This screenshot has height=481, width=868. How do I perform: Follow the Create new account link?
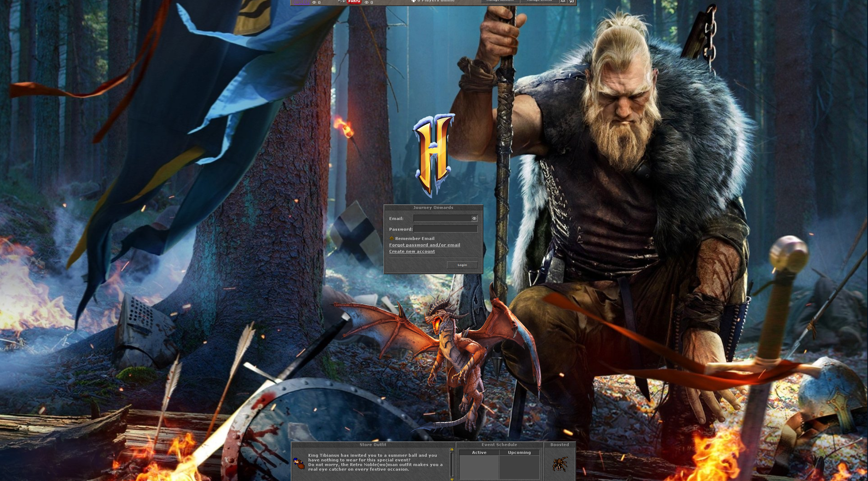point(412,251)
